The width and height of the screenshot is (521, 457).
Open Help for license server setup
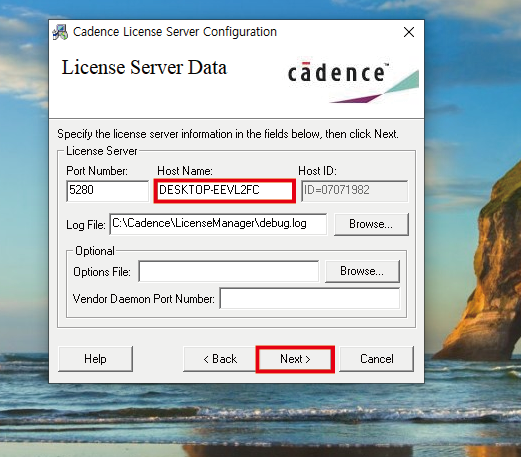pyautogui.click(x=95, y=359)
